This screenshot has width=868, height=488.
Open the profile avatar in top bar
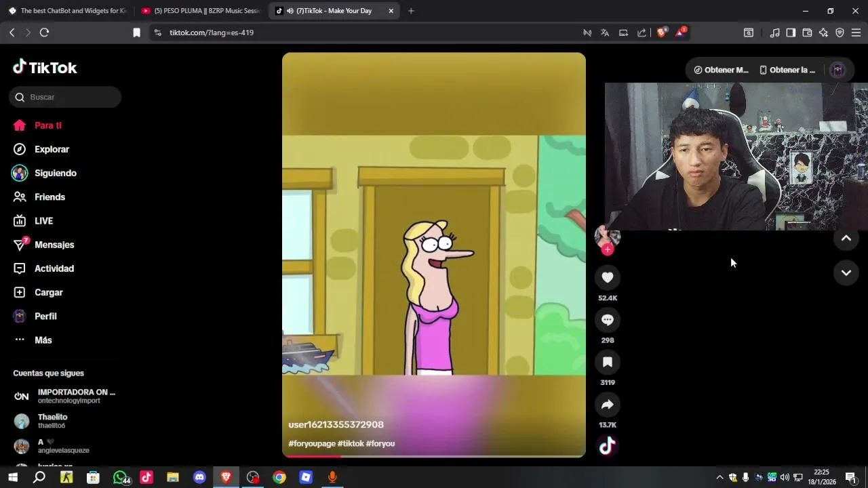point(838,70)
